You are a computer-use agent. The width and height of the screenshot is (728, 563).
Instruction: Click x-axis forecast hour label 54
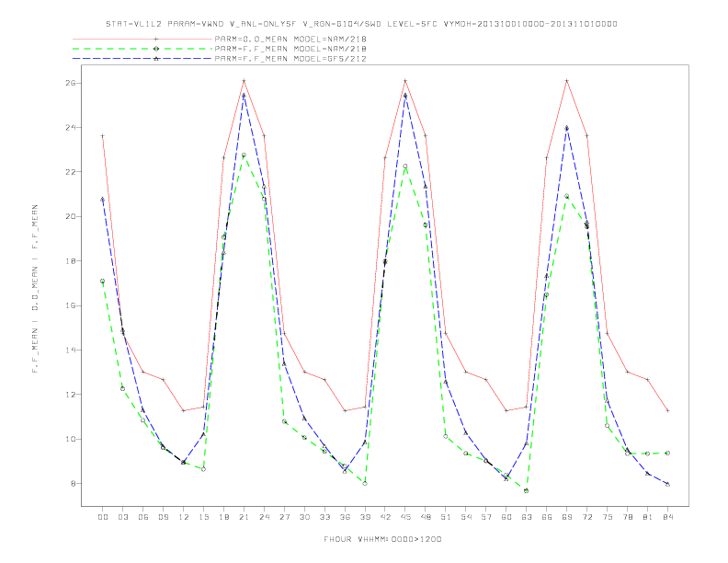click(466, 517)
